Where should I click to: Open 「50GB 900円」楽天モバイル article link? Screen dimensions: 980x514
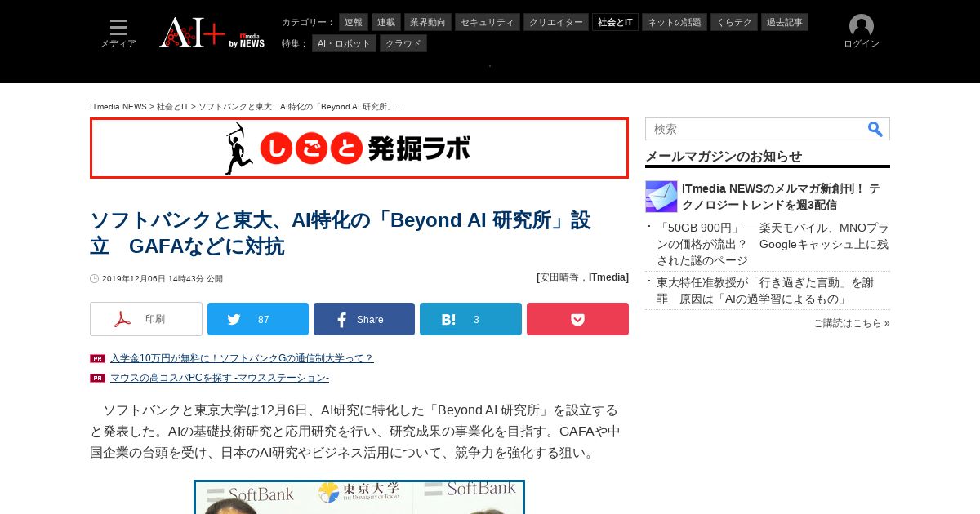point(773,244)
